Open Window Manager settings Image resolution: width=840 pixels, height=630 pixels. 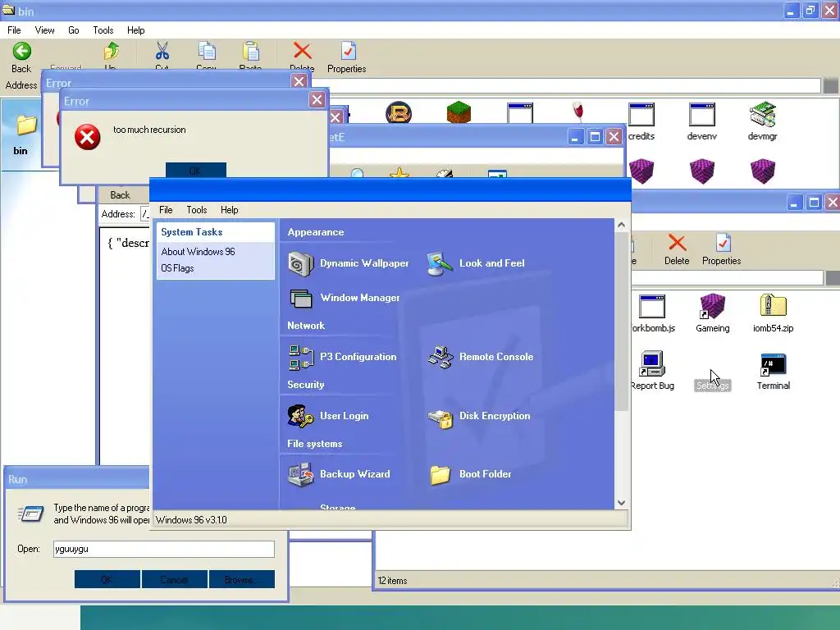345,298
